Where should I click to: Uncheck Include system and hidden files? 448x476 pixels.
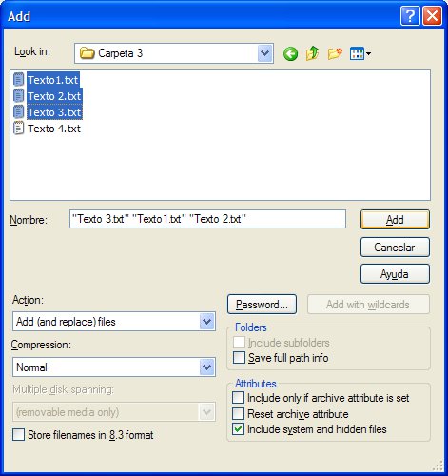(239, 429)
